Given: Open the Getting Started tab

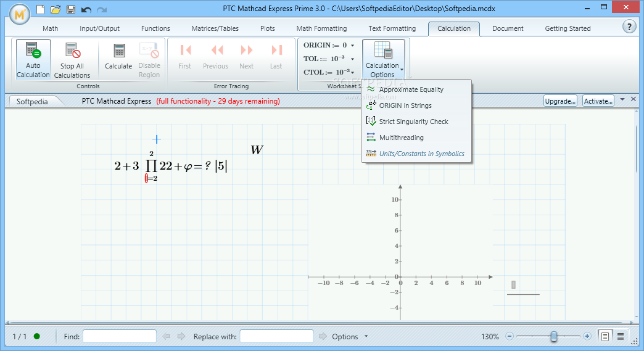Looking at the screenshot, I should point(568,28).
